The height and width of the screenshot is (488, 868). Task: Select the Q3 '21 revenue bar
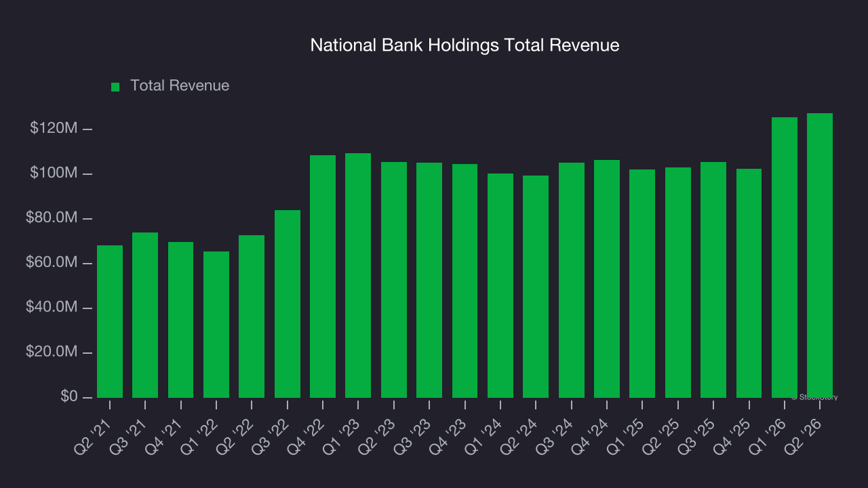pos(145,315)
